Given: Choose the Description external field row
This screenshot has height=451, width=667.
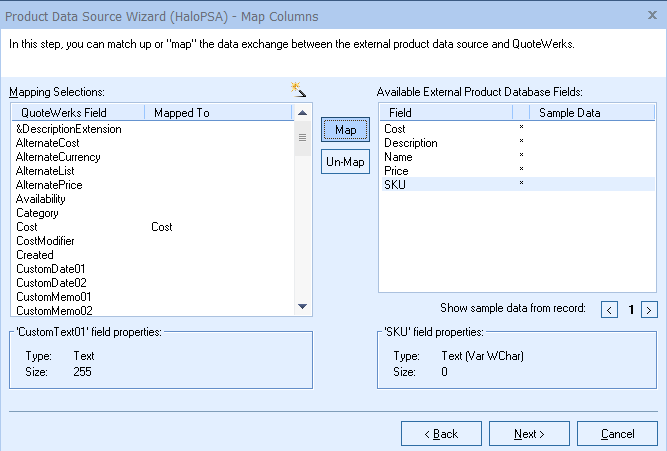Looking at the screenshot, I should (x=411, y=143).
